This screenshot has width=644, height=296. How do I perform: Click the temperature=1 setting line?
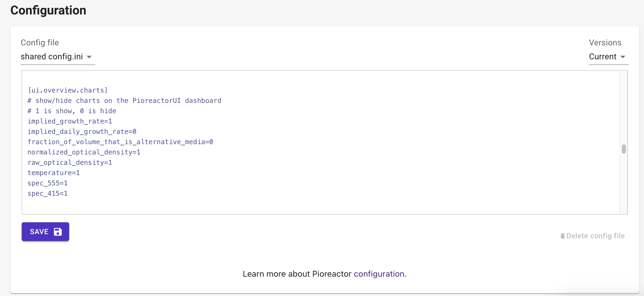click(53, 172)
